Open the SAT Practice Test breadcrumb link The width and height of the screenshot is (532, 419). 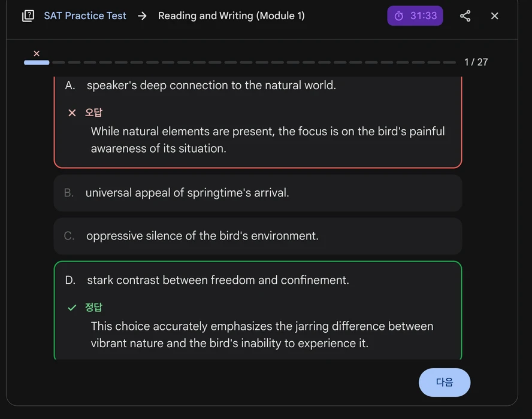pyautogui.click(x=85, y=16)
